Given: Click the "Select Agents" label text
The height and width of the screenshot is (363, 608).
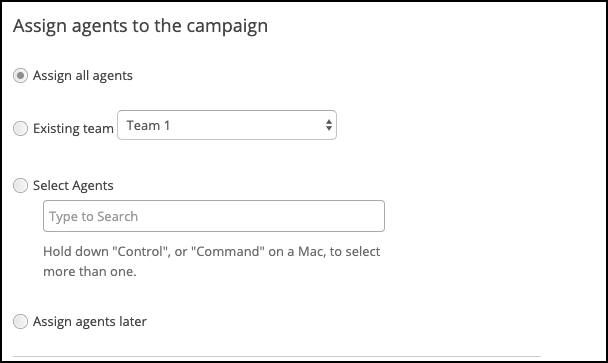Looking at the screenshot, I should click(73, 185).
